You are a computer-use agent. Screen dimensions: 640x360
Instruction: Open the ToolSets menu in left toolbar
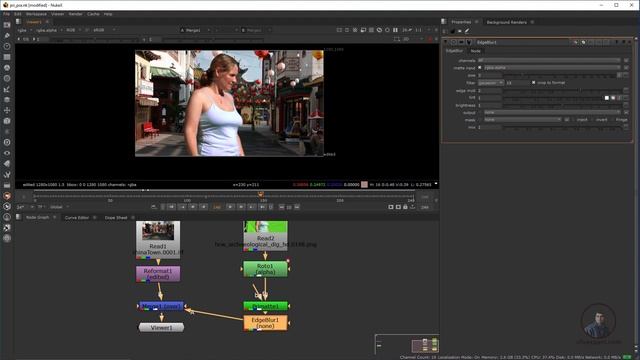(7, 174)
